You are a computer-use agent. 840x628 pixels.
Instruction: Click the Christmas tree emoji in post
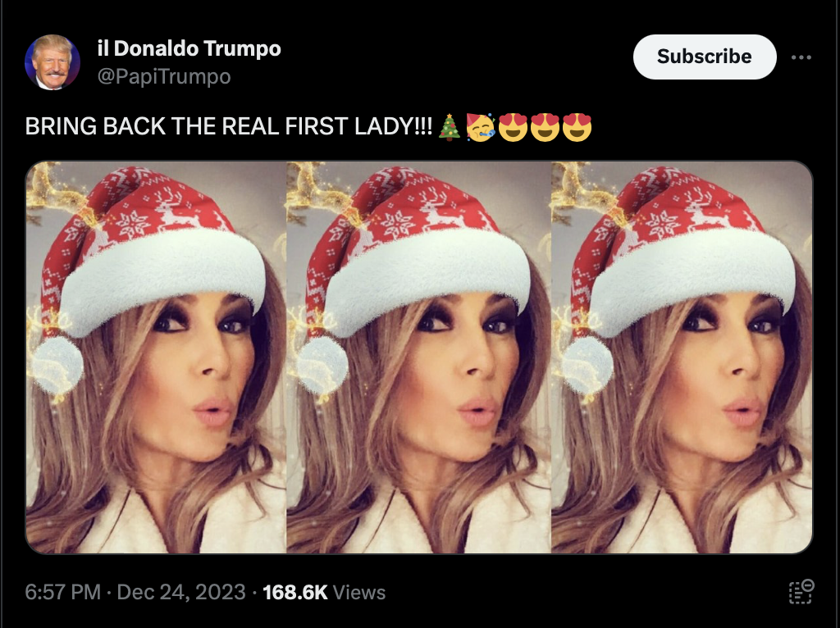(449, 127)
